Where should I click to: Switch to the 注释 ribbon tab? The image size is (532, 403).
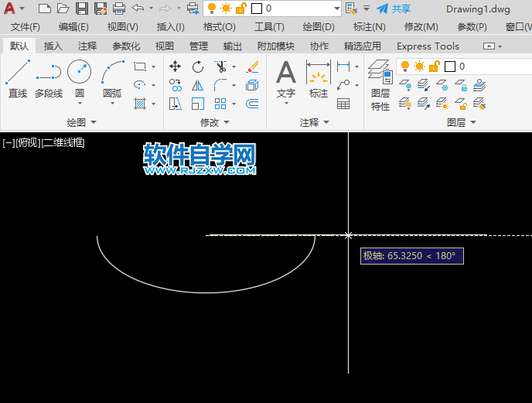(87, 46)
